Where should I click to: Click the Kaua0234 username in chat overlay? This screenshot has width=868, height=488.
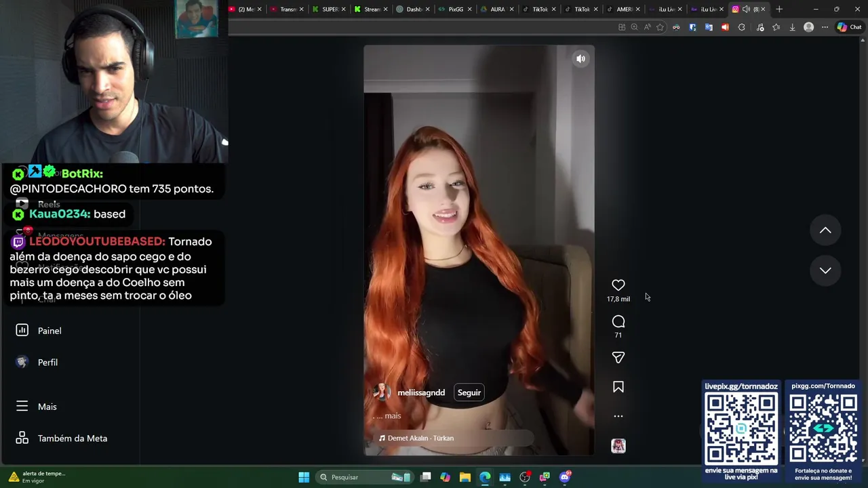58,214
